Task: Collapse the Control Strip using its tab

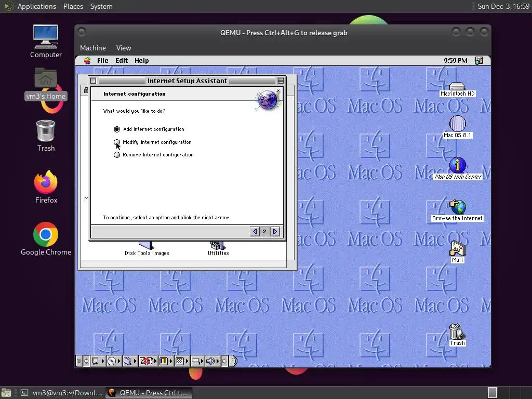Action: 233,362
